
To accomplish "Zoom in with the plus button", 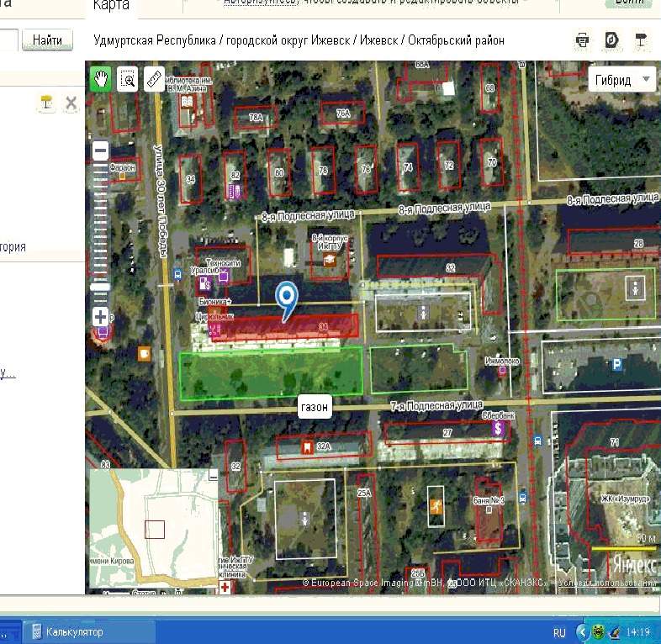I will [x=100, y=316].
